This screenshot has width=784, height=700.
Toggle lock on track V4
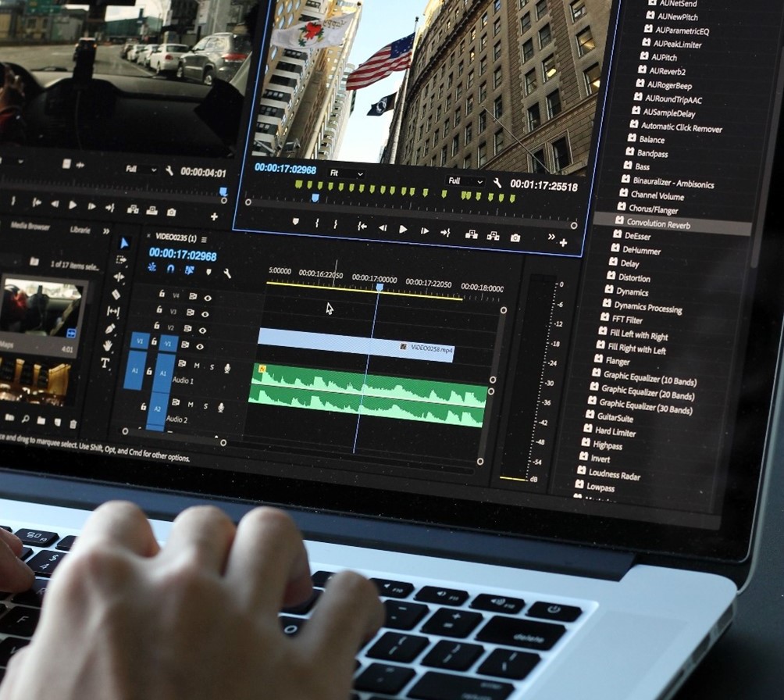click(x=162, y=294)
